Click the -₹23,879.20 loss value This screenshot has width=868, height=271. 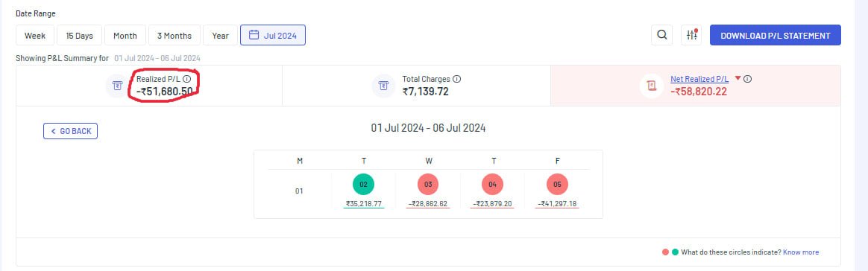493,203
